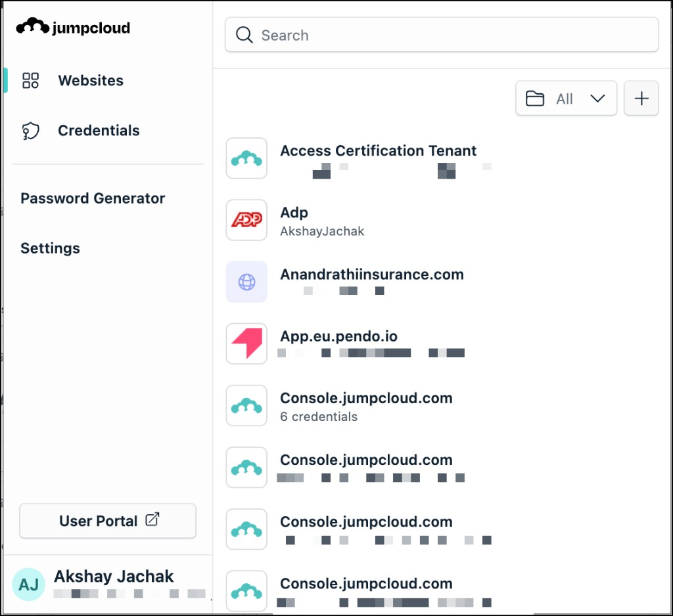Open the All folder filter dropdown

pyautogui.click(x=566, y=99)
